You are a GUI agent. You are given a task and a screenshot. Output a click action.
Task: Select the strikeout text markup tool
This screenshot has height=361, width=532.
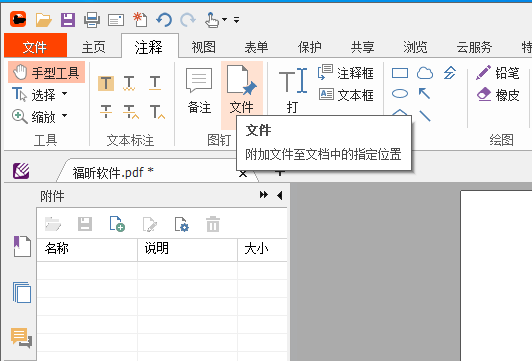(x=106, y=111)
